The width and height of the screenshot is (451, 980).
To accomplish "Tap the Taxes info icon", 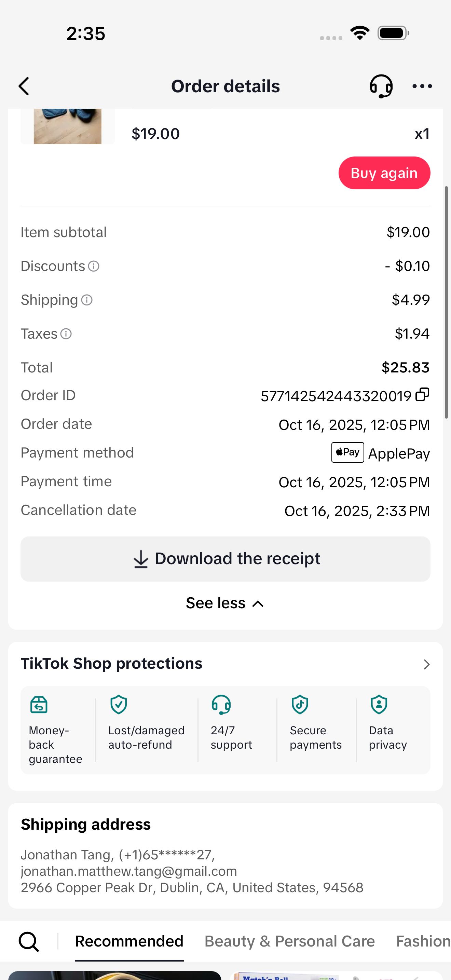I will 66,334.
